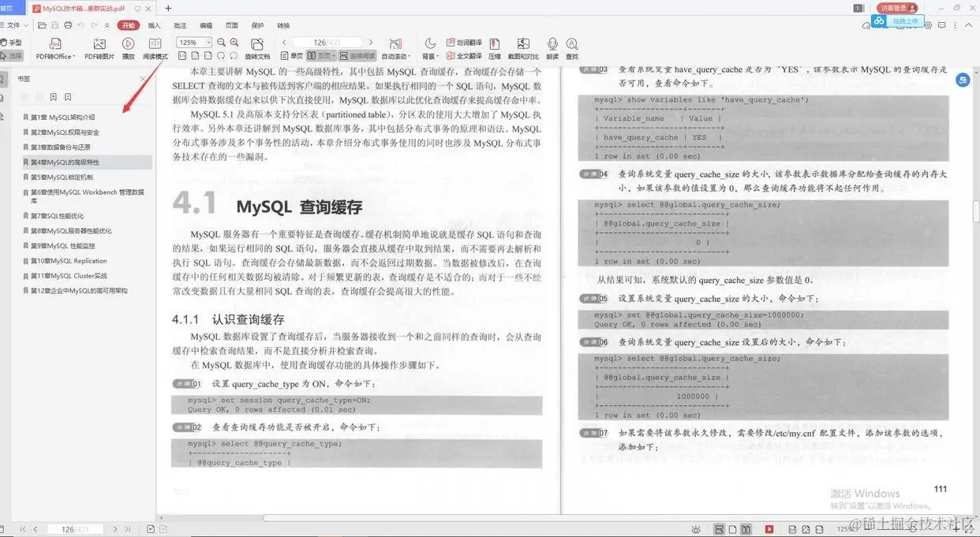980x537 pixels.
Task: Open the 文件 file menu dropdown
Action: pyautogui.click(x=13, y=25)
